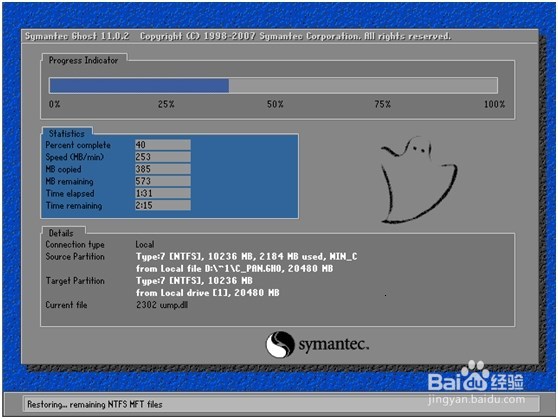Click the source line ending 'MIN_C'
The height and width of the screenshot is (419, 558).
click(x=247, y=257)
